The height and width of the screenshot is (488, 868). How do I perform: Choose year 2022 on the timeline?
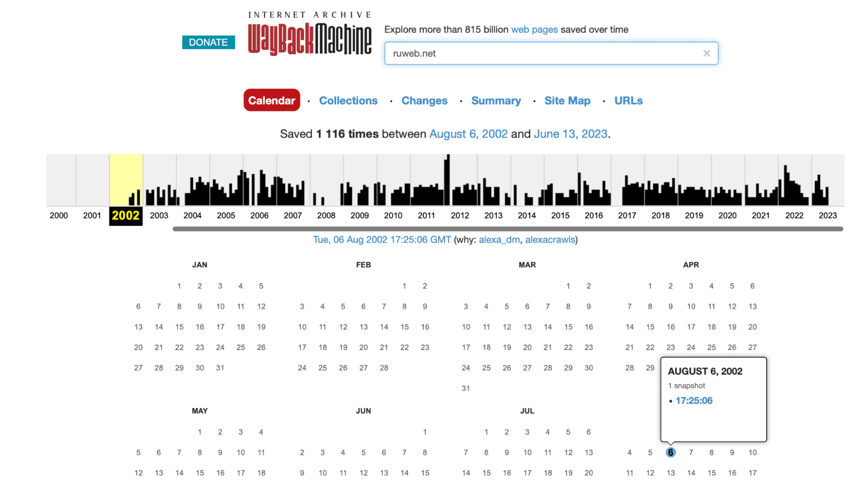pyautogui.click(x=794, y=215)
